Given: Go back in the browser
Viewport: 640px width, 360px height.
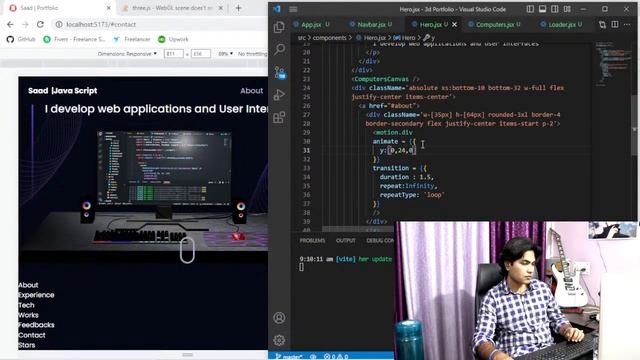Looking at the screenshot, I should coord(10,24).
